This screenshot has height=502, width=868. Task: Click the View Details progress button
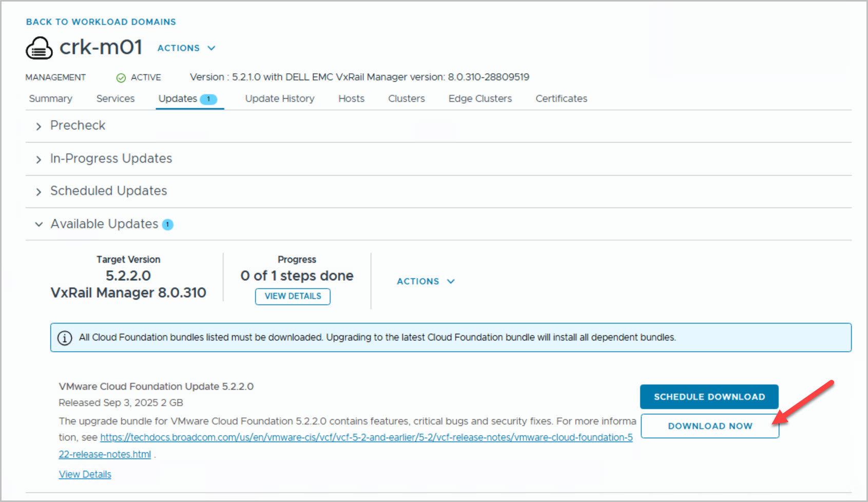click(x=293, y=296)
